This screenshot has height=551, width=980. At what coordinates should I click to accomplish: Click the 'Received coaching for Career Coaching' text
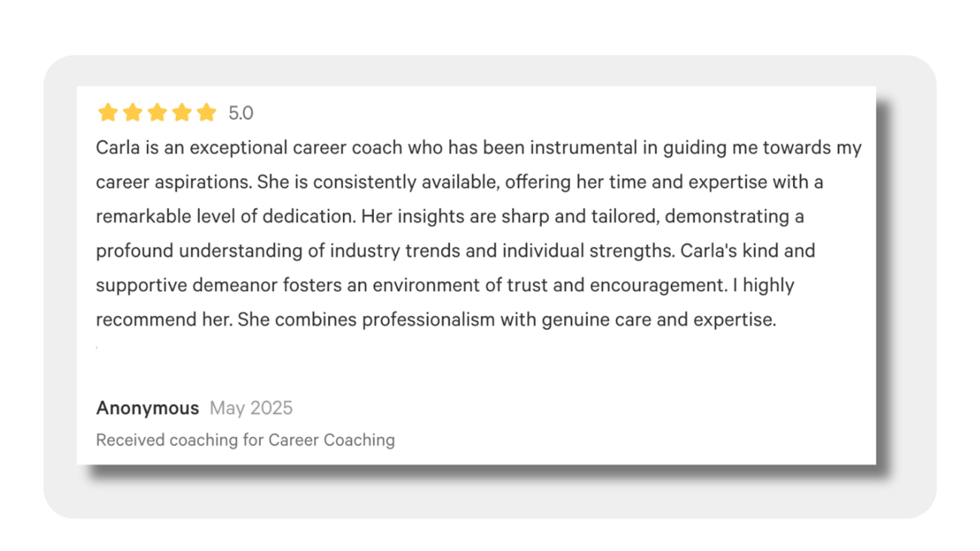245,440
